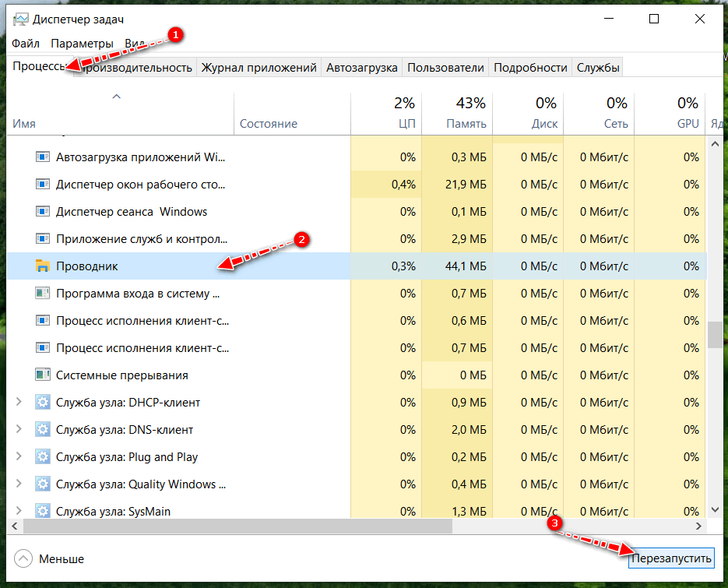
Task: Collapse view with Меньше button
Action: click(x=50, y=558)
